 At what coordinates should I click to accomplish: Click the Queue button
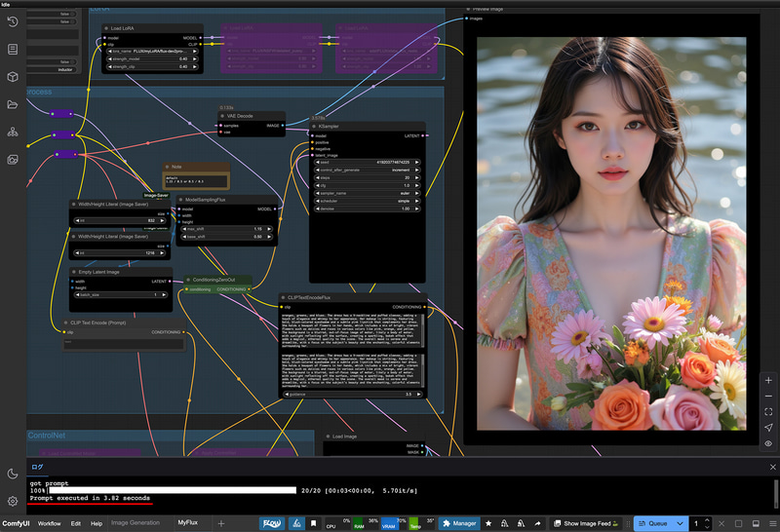pos(653,523)
